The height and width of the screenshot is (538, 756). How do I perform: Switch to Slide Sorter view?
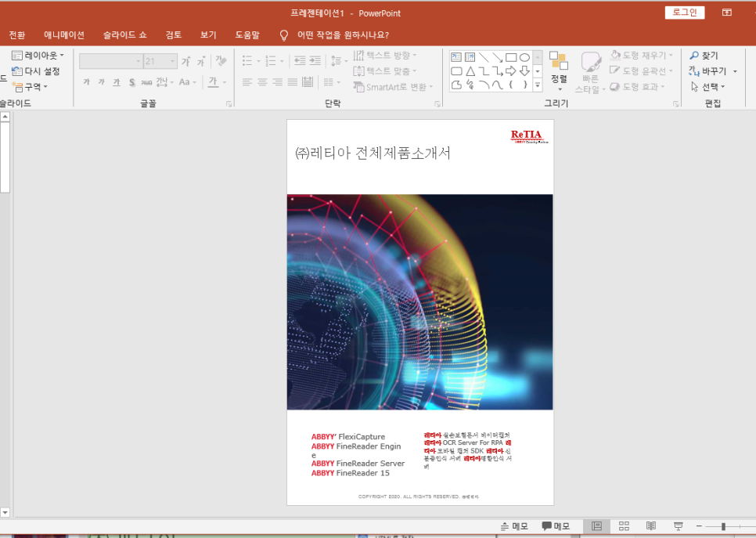[624, 526]
